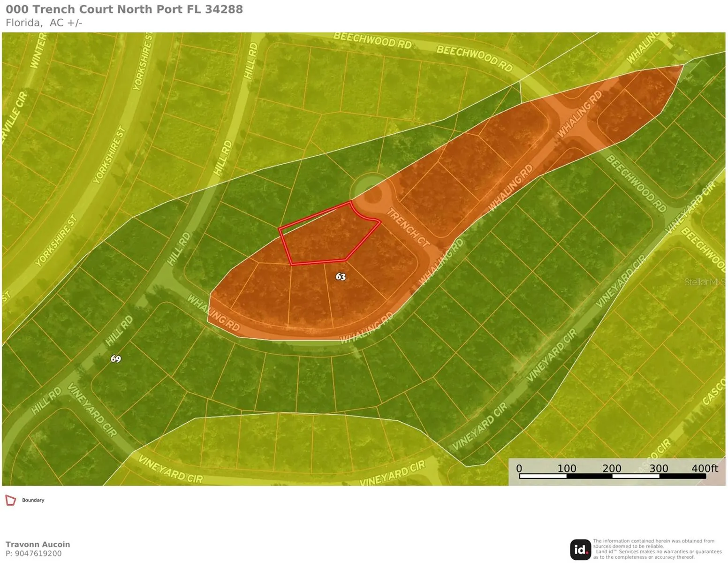
Task: Click the Land id logo
Action: 580,549
